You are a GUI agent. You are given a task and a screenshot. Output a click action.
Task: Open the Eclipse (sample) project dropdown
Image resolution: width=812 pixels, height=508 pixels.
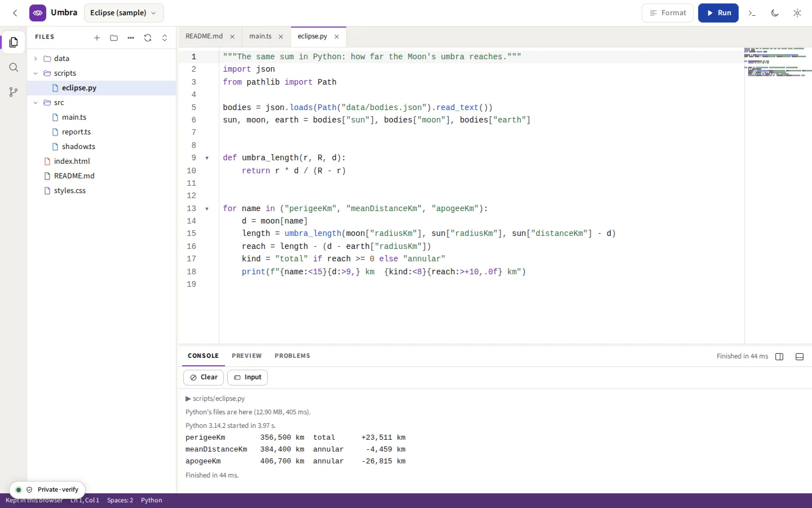click(124, 13)
